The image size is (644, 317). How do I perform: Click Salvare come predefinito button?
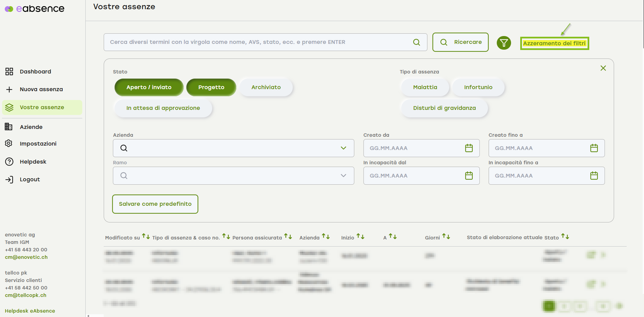155,204
